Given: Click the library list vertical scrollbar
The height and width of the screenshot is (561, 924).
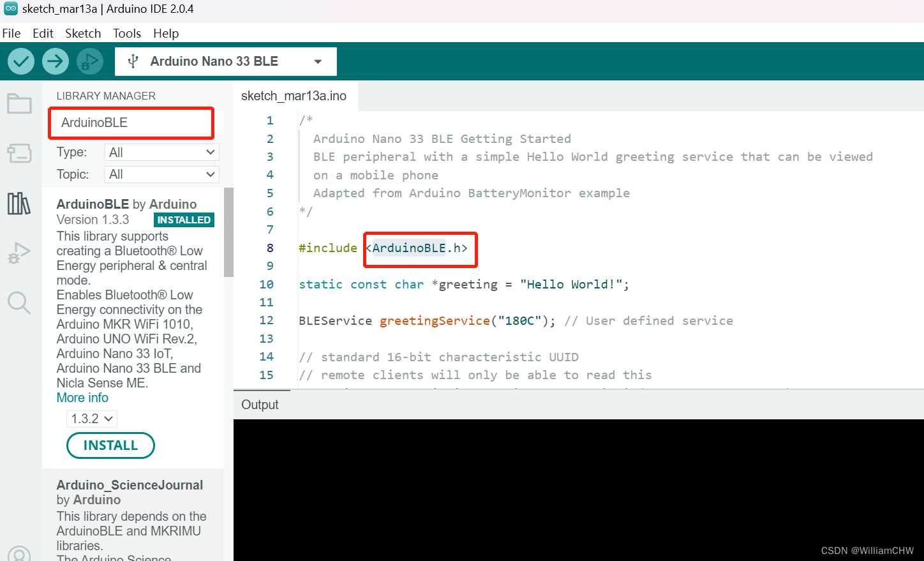Looking at the screenshot, I should (228, 232).
